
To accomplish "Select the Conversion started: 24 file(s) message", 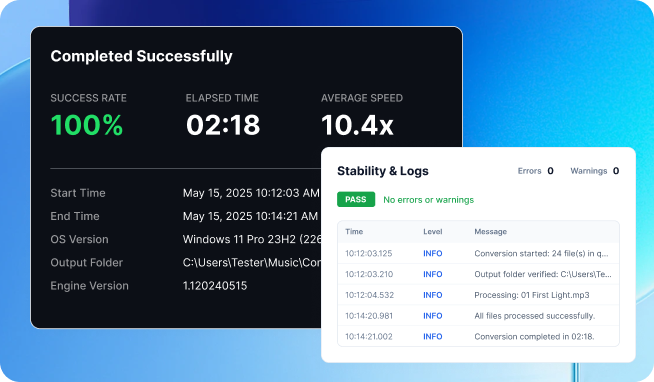I will click(541, 253).
